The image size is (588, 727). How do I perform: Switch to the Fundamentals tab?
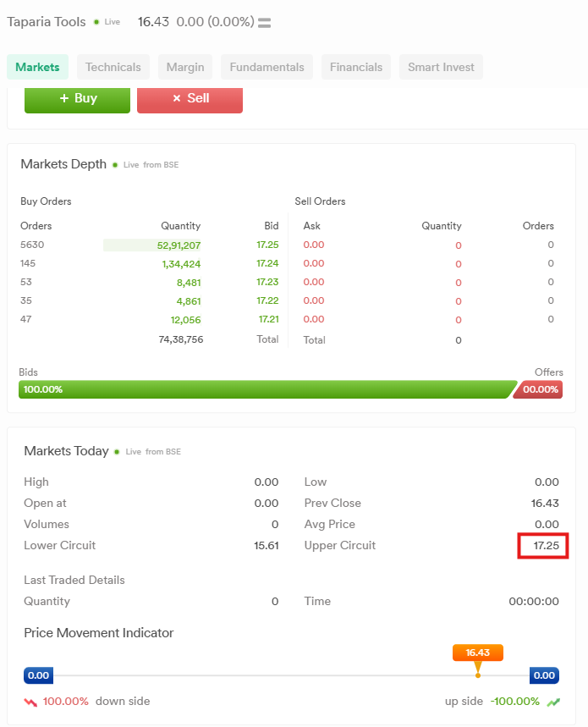(267, 67)
